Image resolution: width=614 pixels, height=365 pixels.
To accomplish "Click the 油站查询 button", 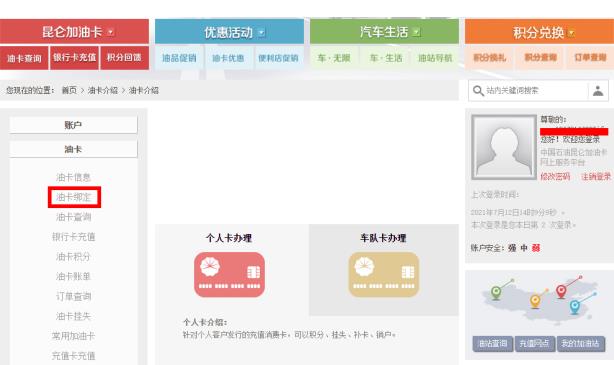I will point(493,344).
